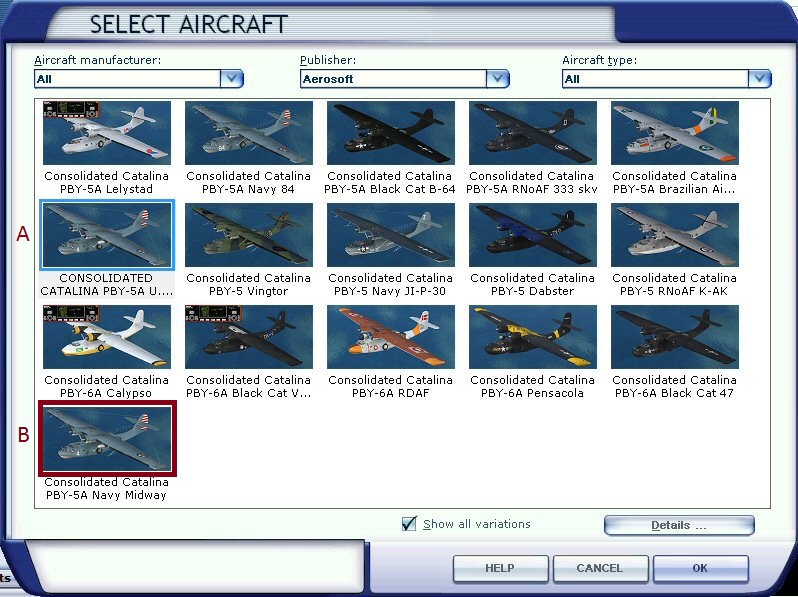
Task: Open the Publisher dropdown arrow
Action: click(497, 79)
